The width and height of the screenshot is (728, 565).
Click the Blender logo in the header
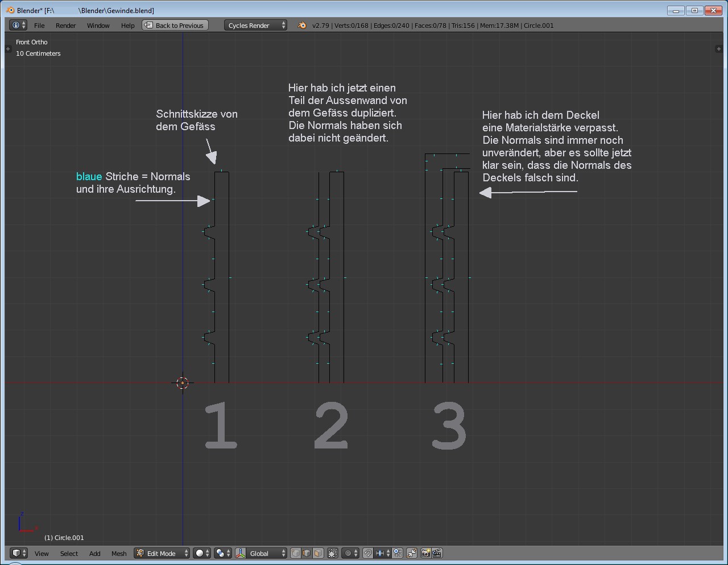pyautogui.click(x=302, y=25)
